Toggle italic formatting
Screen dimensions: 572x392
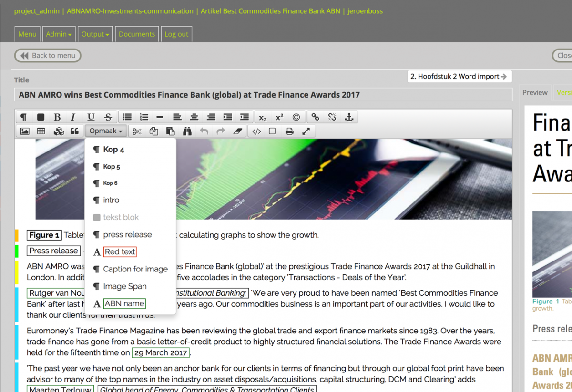click(73, 117)
